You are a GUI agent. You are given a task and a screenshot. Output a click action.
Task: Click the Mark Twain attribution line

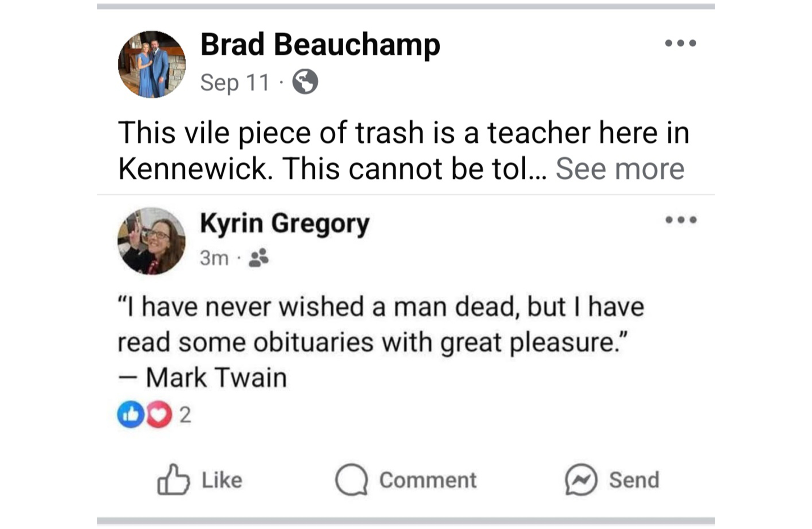(x=203, y=378)
